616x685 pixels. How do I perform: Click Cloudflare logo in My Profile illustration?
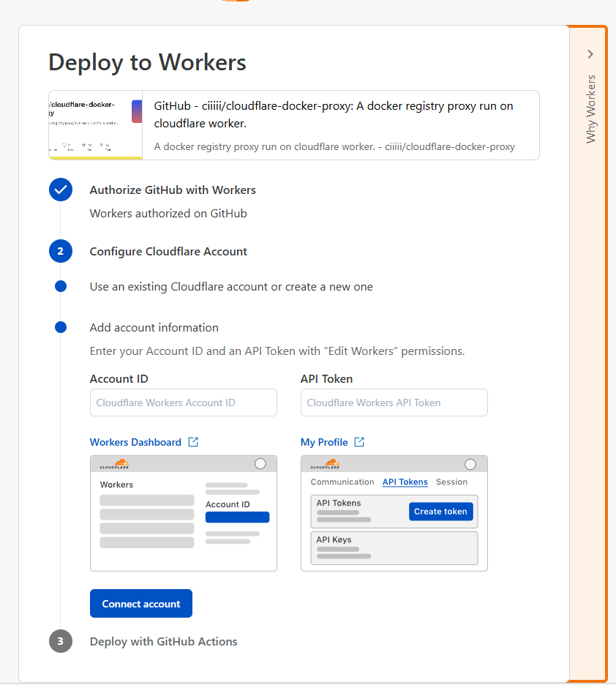[x=325, y=464]
